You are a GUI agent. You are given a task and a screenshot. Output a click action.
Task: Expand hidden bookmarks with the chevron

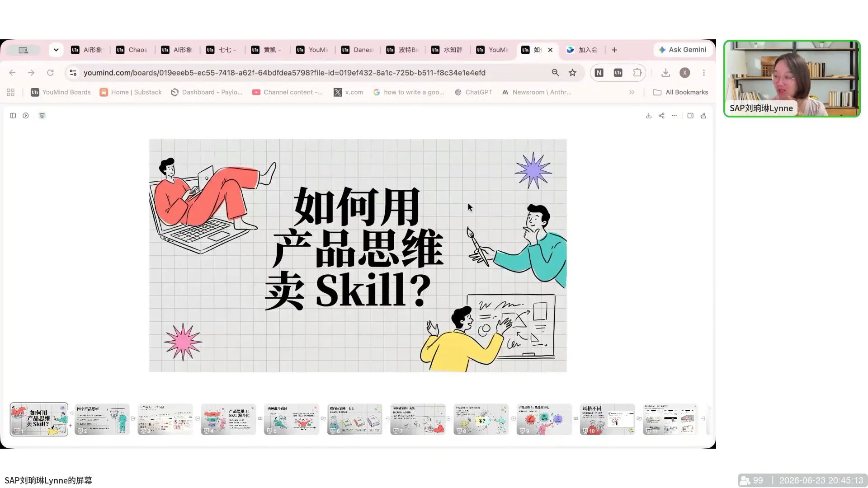[632, 92]
